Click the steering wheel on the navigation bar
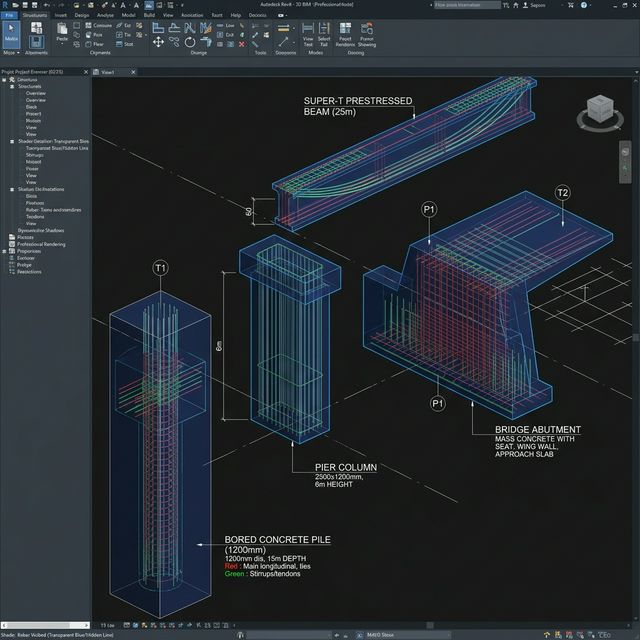Screen dimensions: 640x640 click(x=625, y=152)
